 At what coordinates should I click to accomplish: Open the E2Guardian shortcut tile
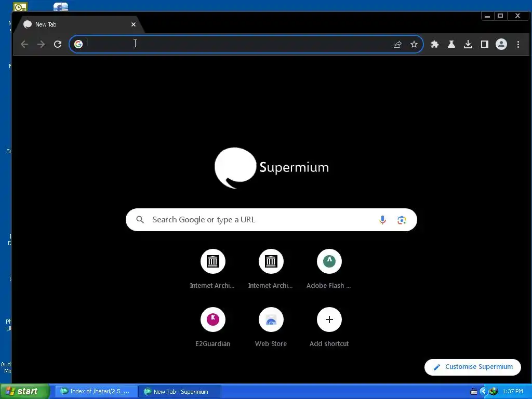point(212,327)
